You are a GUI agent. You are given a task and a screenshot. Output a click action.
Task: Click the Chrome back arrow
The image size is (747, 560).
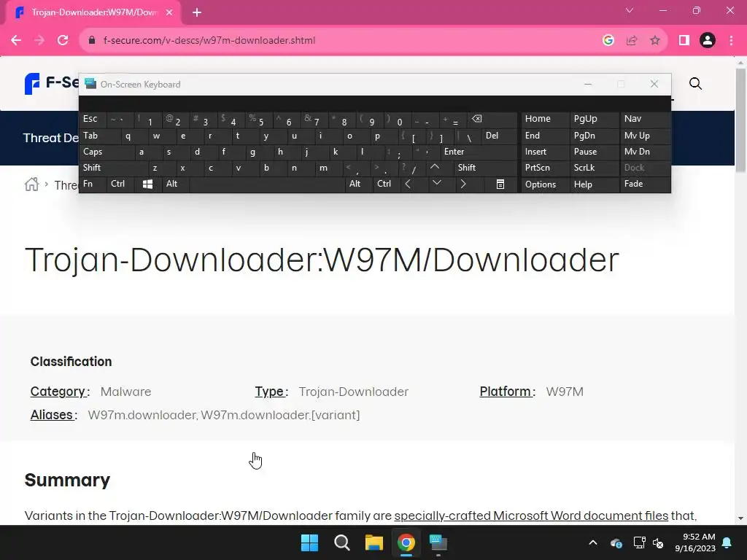(x=16, y=41)
